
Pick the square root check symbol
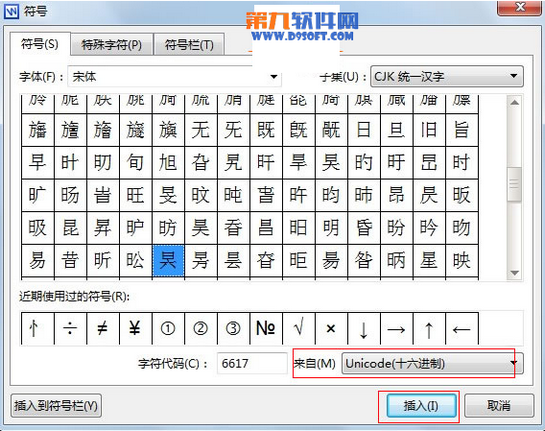tap(299, 328)
